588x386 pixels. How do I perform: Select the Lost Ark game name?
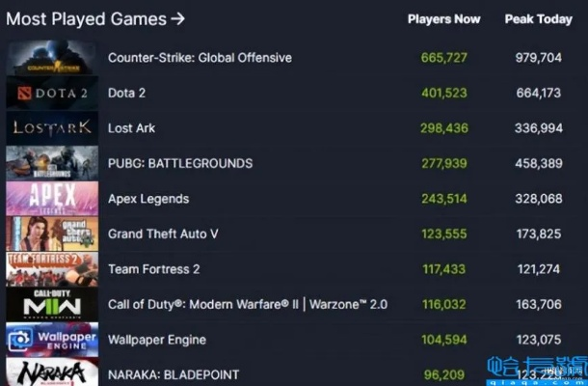coord(132,128)
